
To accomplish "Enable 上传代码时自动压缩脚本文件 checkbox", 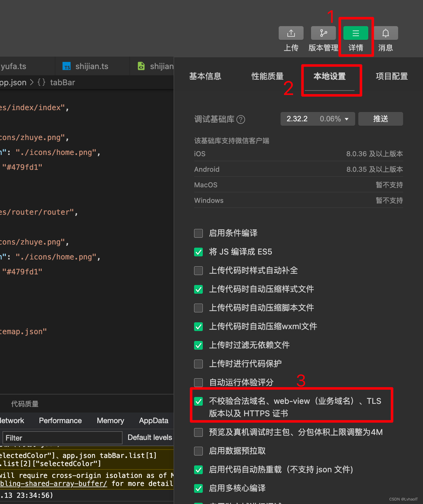I will 198,308.
